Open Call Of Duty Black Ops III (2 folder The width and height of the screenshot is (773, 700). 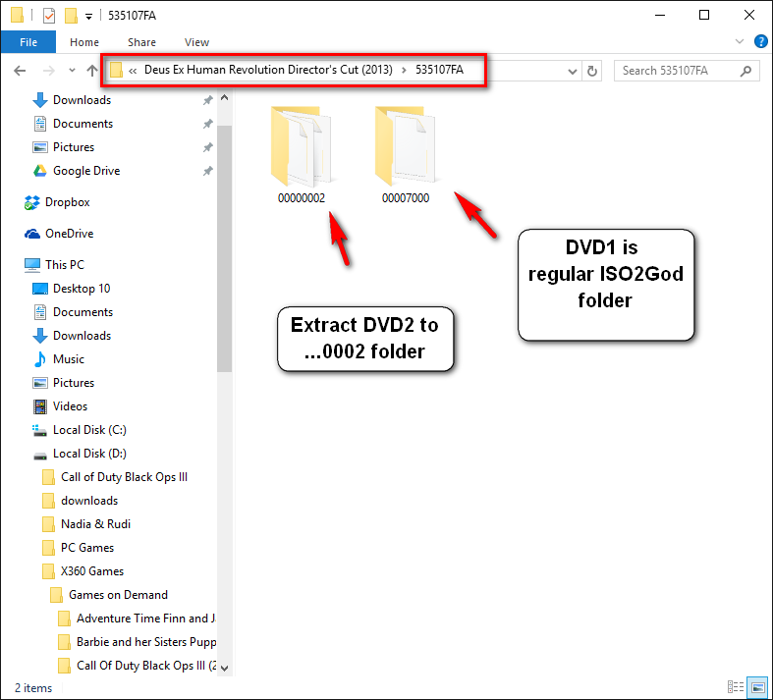click(x=146, y=666)
